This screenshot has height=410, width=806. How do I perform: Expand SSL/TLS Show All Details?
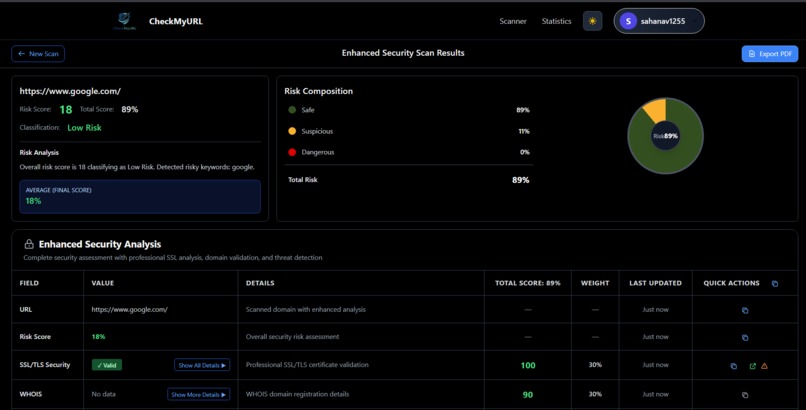202,365
